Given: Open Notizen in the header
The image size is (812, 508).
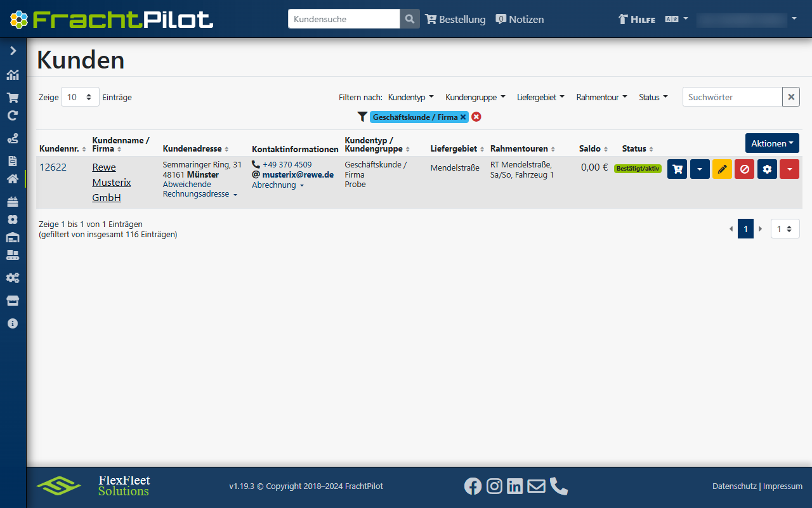Looking at the screenshot, I should point(520,19).
